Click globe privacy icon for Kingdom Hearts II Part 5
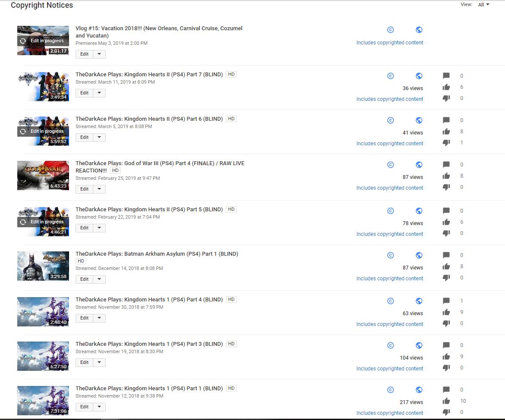Screen dimensions: 505x420 pos(419,211)
